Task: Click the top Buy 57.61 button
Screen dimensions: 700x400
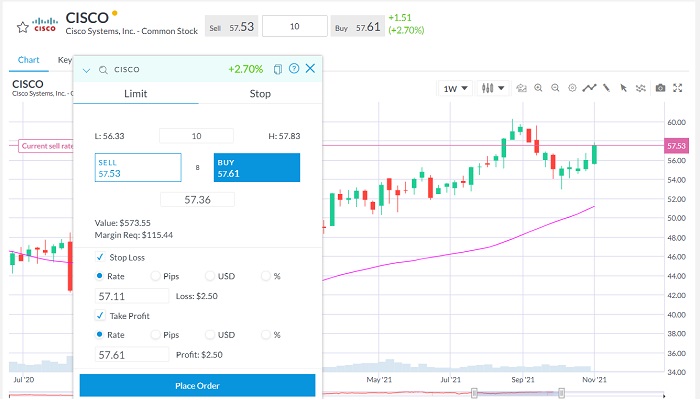Action: tap(358, 27)
